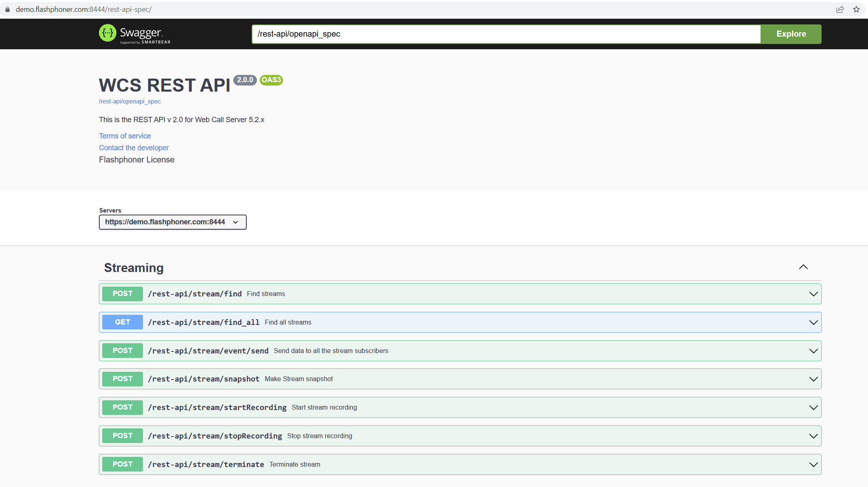868x487 pixels.
Task: Open the Servers dropdown list
Action: (x=173, y=222)
